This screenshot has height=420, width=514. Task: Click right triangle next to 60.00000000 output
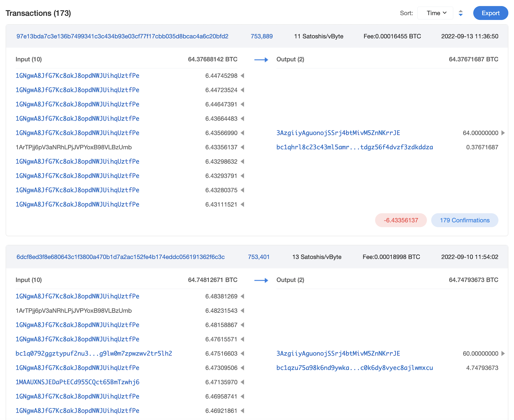pyautogui.click(x=503, y=354)
